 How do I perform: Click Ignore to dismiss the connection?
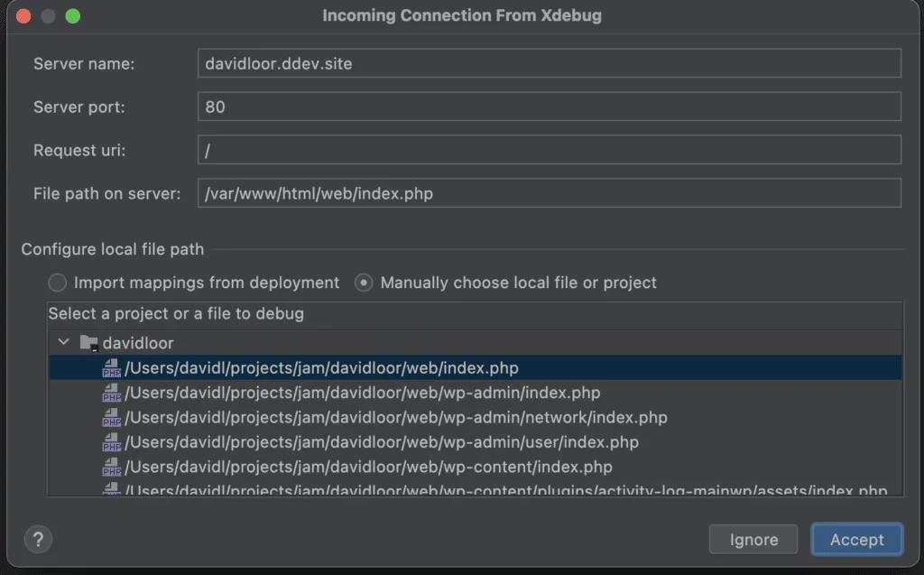pos(753,539)
